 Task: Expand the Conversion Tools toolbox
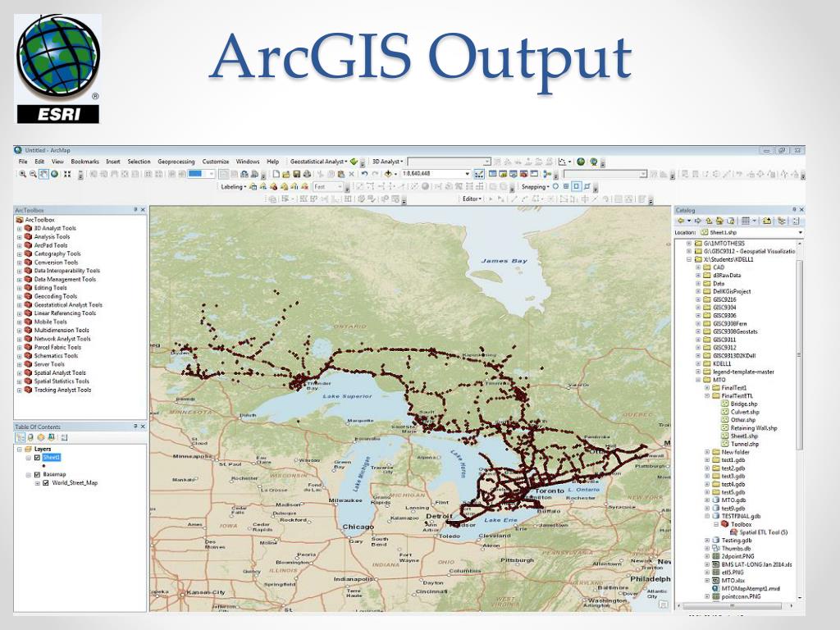tap(20, 262)
